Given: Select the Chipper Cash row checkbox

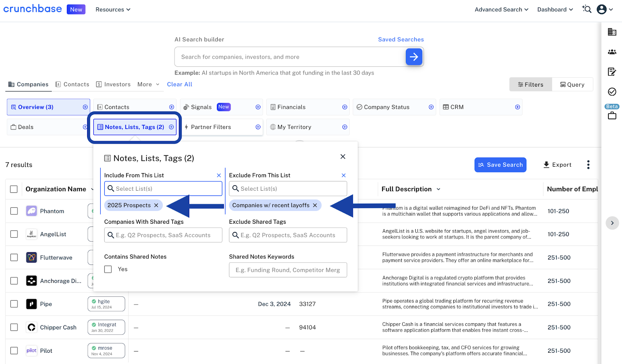Looking at the screenshot, I should click(14, 327).
